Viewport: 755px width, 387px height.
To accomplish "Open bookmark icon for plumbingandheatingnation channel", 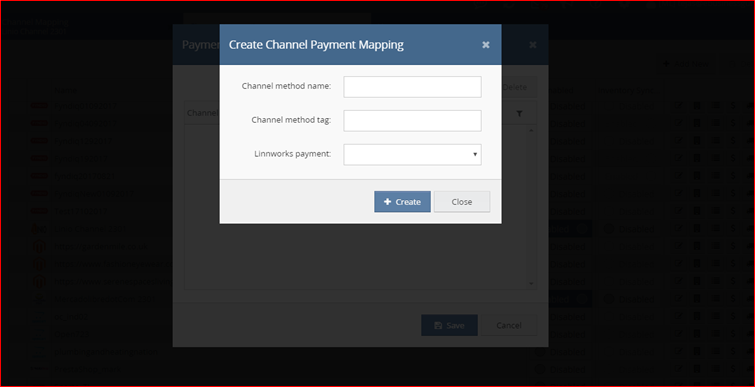I will (x=697, y=352).
